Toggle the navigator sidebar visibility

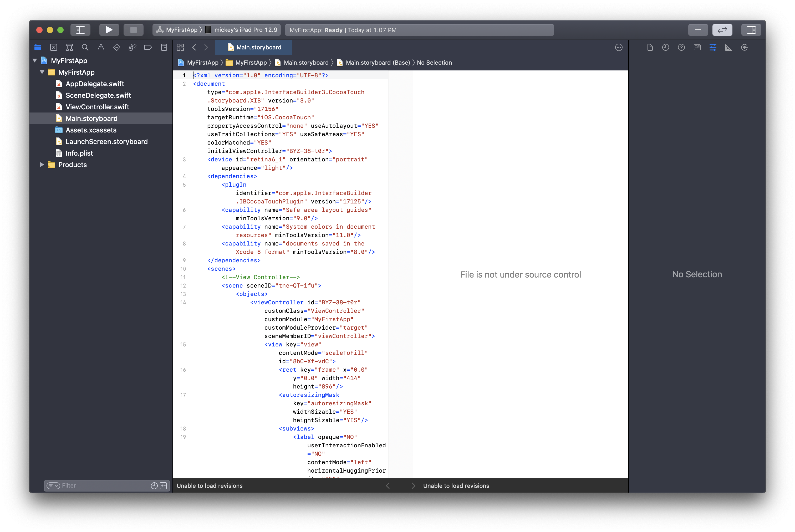80,30
